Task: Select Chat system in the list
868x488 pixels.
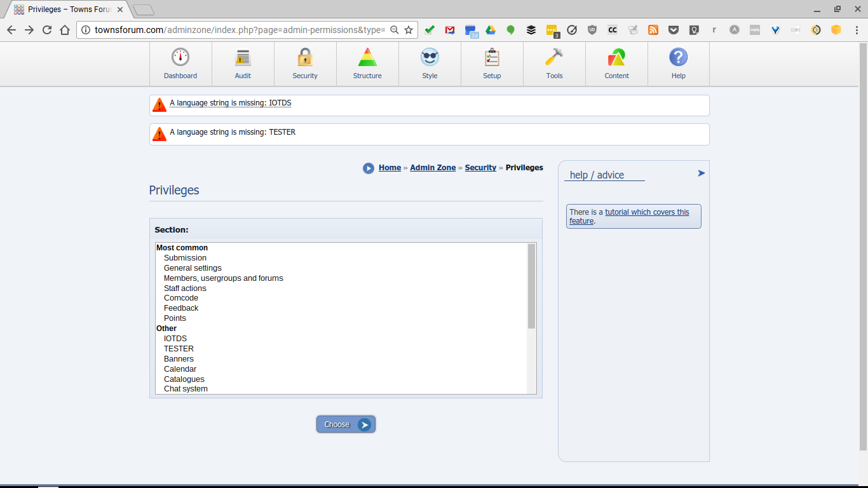Action: [x=186, y=389]
